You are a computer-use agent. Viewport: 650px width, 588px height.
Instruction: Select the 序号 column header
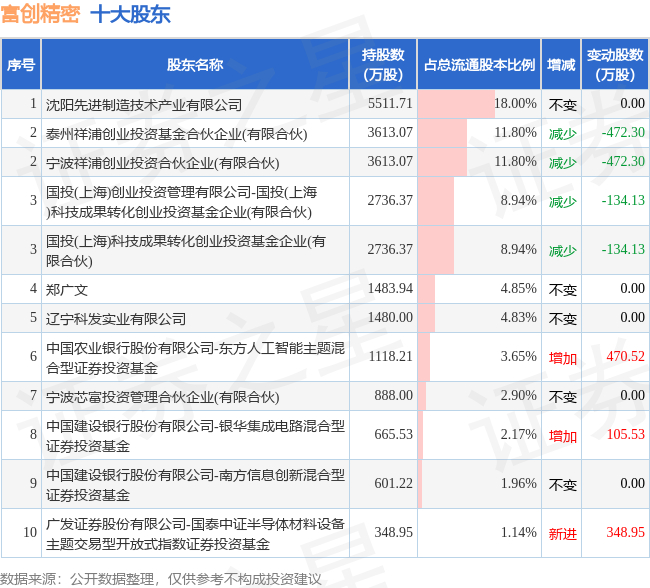(x=21, y=64)
